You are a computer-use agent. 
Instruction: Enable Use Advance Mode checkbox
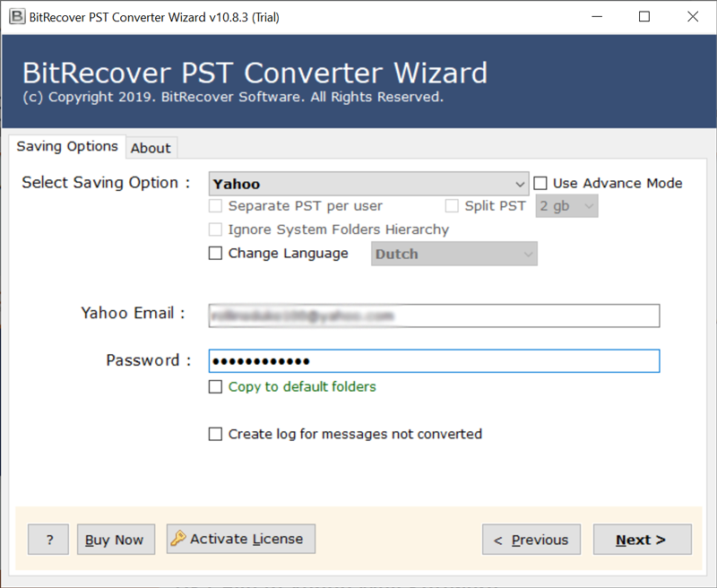tap(540, 184)
